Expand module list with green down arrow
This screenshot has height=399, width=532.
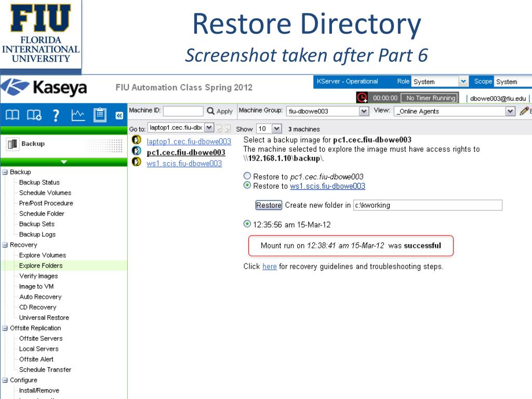point(63,162)
